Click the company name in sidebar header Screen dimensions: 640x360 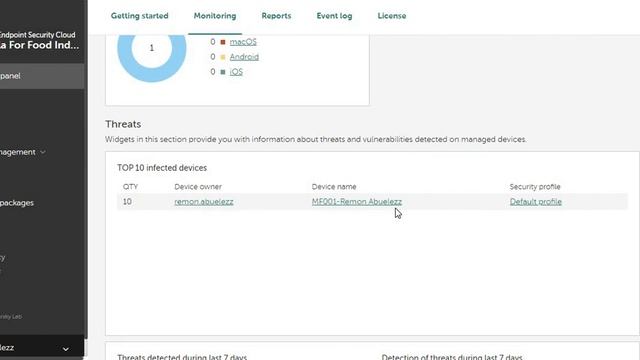tap(40, 45)
